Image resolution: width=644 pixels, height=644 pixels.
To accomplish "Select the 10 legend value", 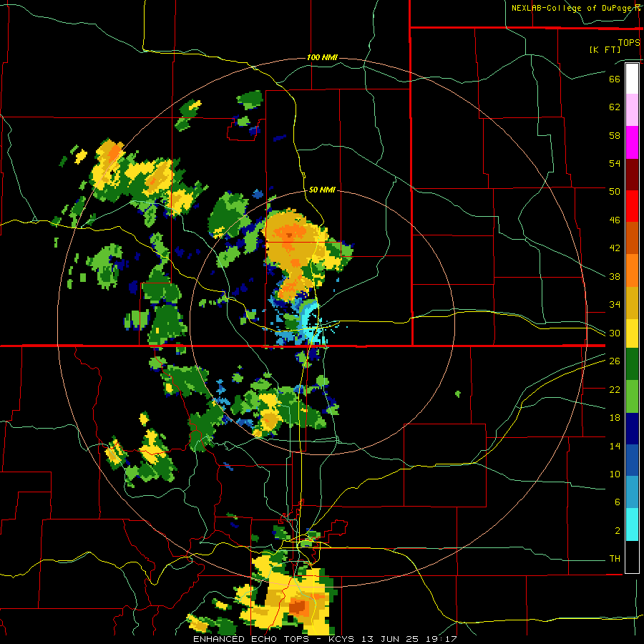I will pos(615,474).
